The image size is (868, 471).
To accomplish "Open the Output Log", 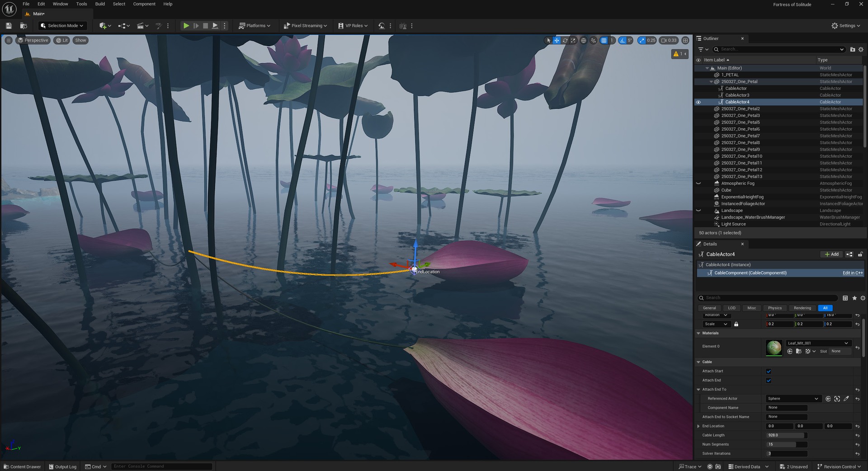I will 62,466.
